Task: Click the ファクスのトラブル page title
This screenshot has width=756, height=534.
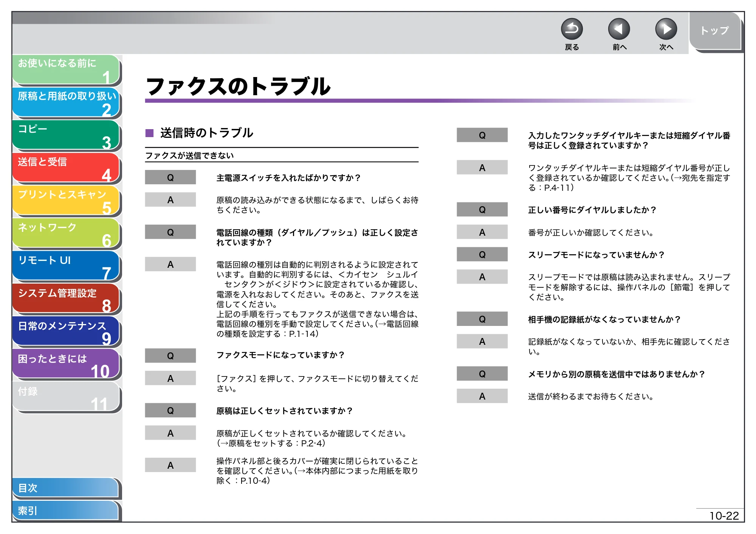Action: pos(238,86)
